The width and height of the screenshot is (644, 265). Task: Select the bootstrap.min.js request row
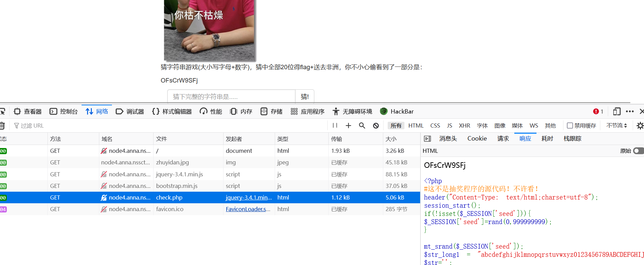210,186
